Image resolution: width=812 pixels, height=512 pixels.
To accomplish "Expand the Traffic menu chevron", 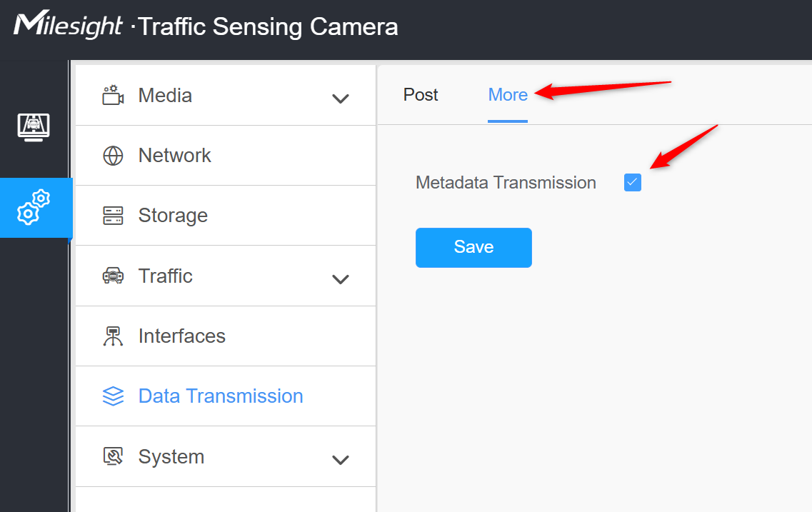I will [x=340, y=279].
